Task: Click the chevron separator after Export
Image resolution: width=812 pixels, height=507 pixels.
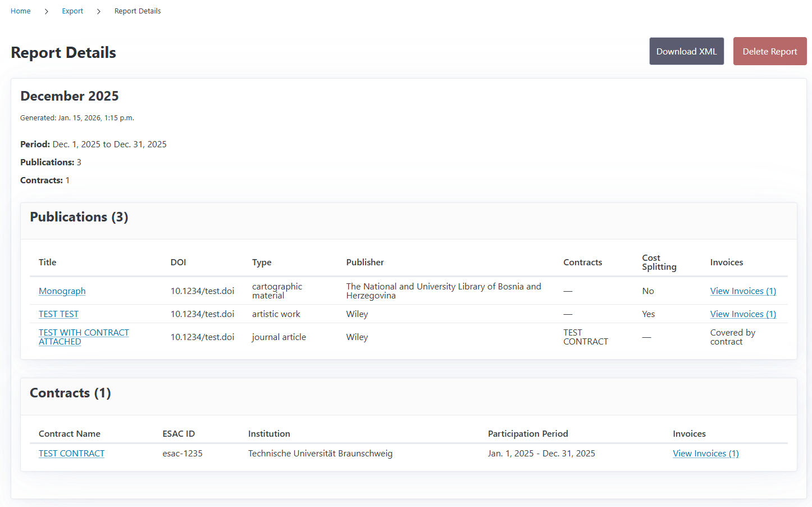Action: [99, 11]
